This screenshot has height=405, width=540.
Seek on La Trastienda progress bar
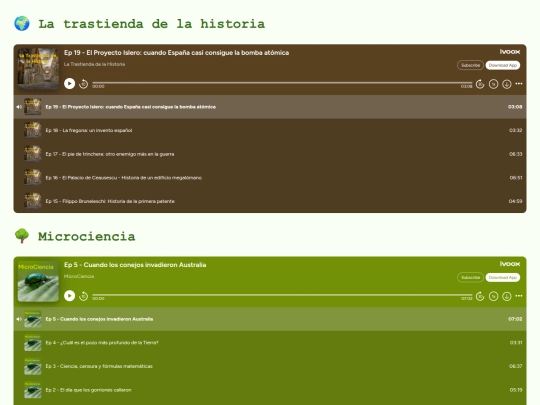[282, 83]
